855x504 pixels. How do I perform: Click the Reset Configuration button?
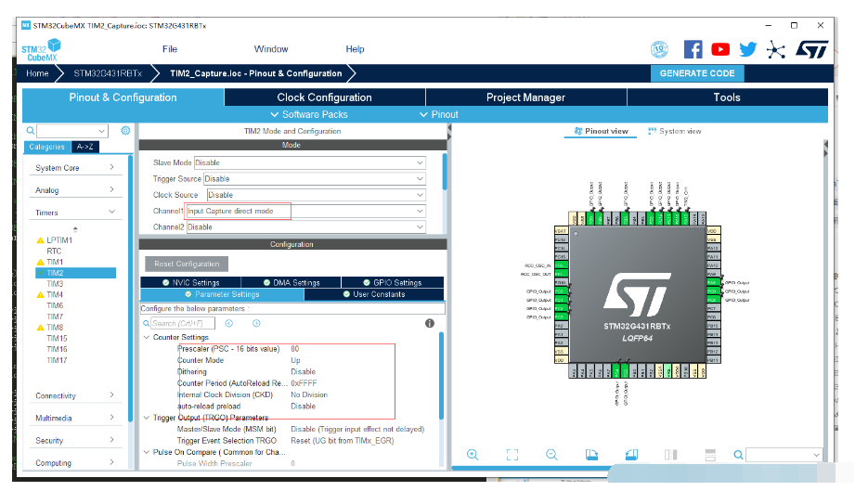click(x=187, y=264)
